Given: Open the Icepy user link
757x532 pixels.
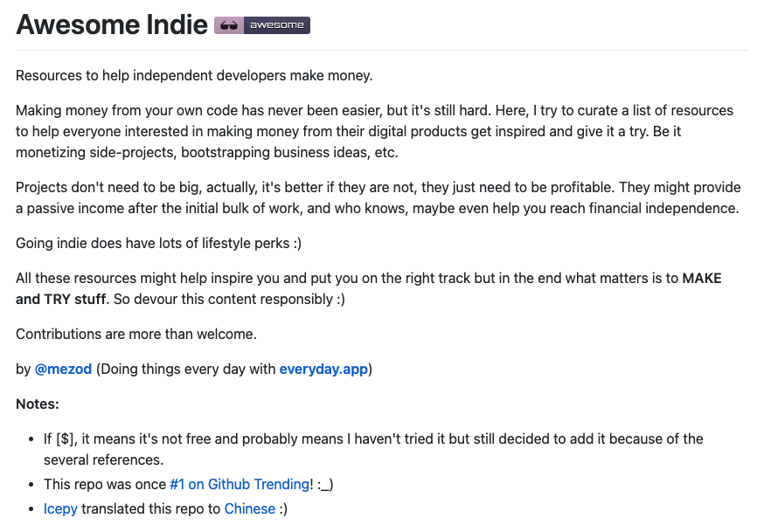Looking at the screenshot, I should 60,508.
